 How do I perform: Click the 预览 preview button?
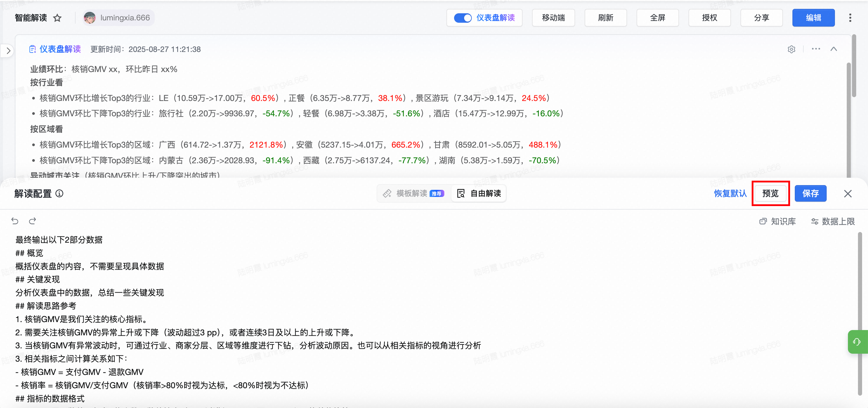click(x=770, y=193)
